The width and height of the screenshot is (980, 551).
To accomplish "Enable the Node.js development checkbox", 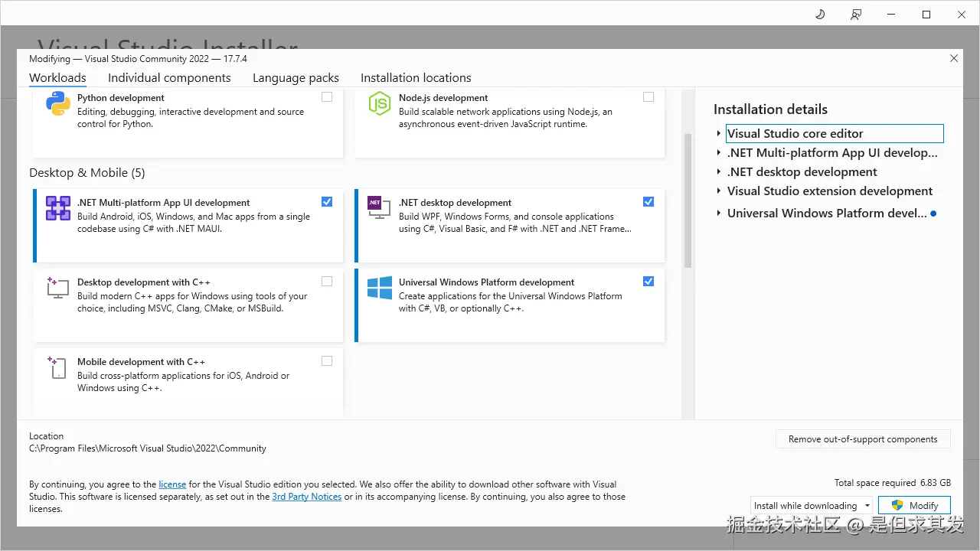I will (648, 97).
